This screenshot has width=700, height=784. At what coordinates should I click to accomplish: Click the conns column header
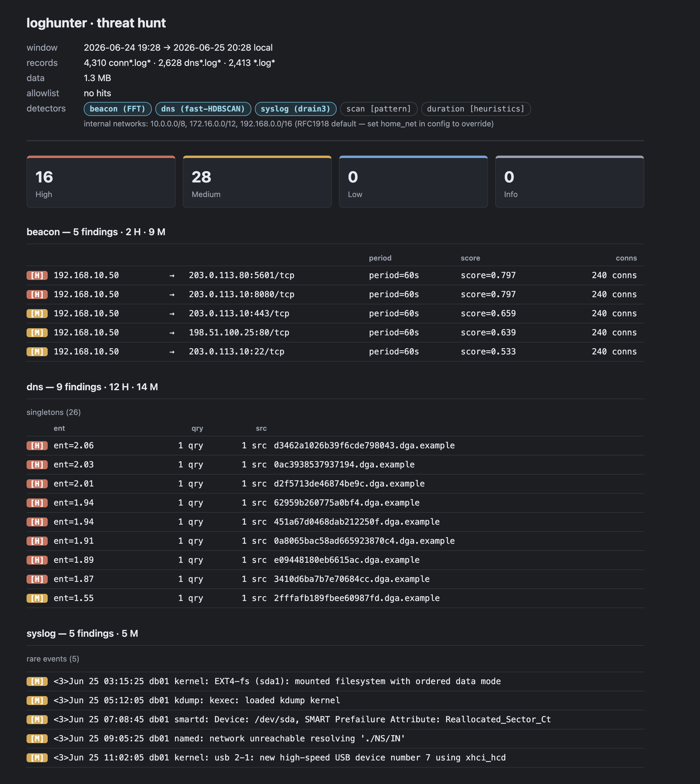tap(626, 258)
